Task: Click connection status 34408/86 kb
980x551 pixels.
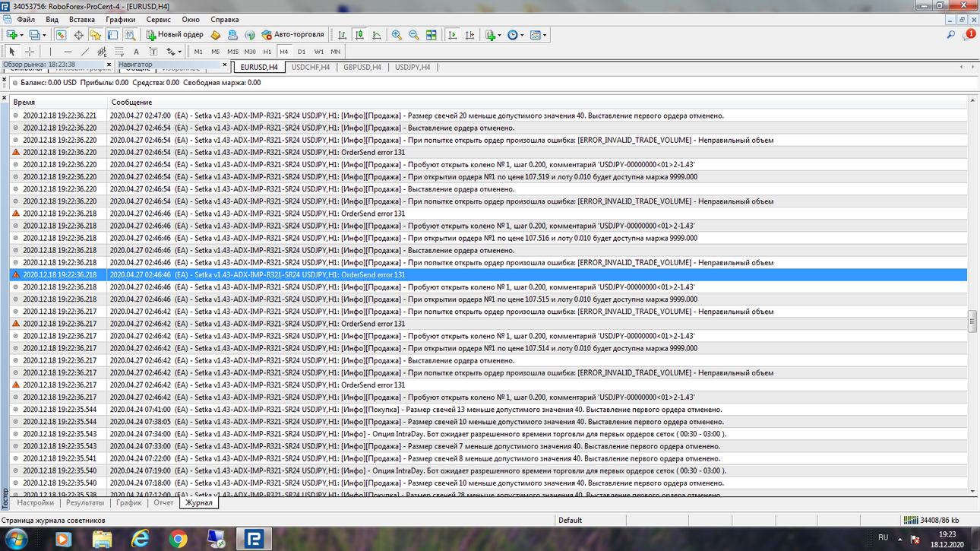Action: (x=931, y=520)
